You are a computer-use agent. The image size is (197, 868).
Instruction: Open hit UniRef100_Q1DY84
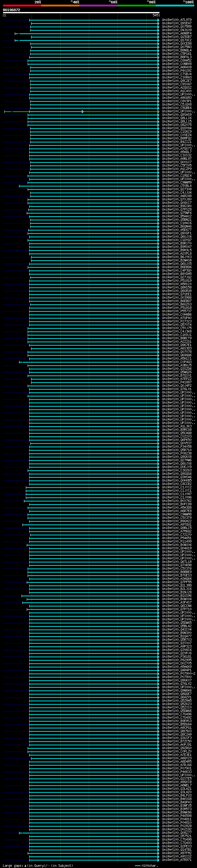point(176,128)
